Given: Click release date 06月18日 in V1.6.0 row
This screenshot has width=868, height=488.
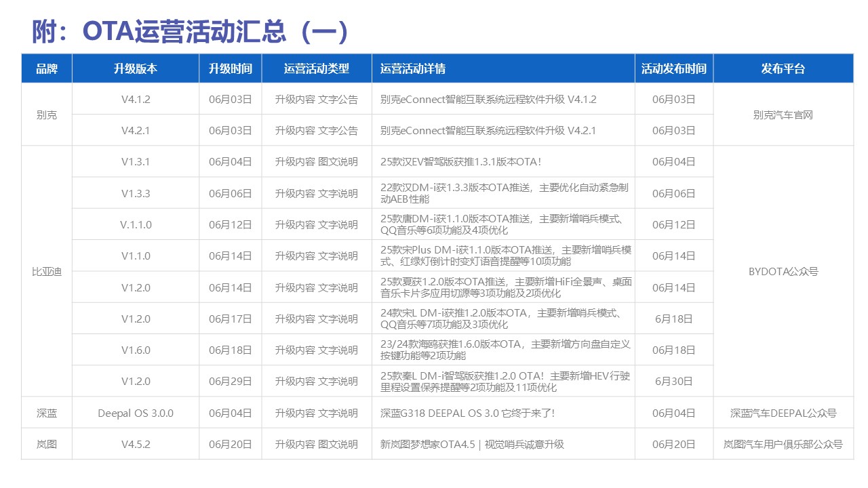Looking at the screenshot, I should click(x=674, y=350).
